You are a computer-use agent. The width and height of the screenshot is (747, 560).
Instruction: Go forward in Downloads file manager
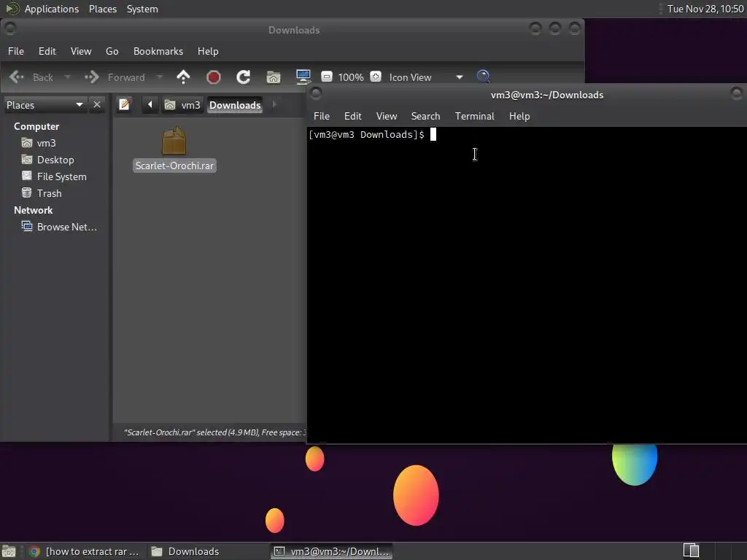[115, 77]
